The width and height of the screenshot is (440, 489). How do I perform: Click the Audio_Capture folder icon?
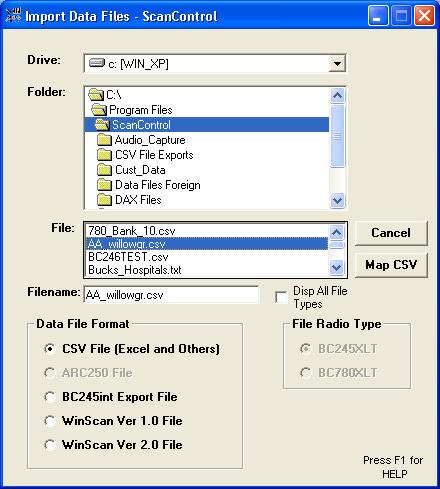[x=104, y=140]
